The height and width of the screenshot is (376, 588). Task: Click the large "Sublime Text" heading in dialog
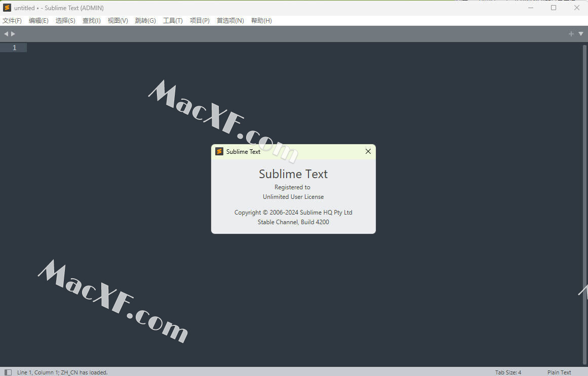293,174
